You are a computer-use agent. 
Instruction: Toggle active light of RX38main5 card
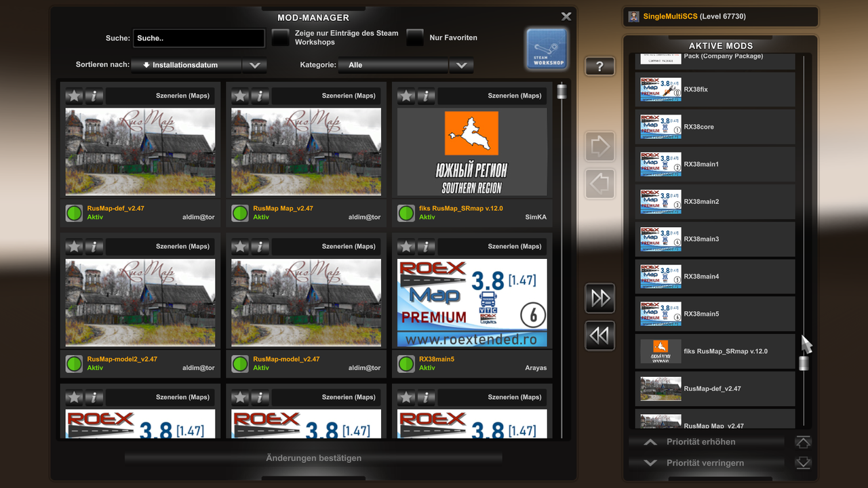coord(406,364)
